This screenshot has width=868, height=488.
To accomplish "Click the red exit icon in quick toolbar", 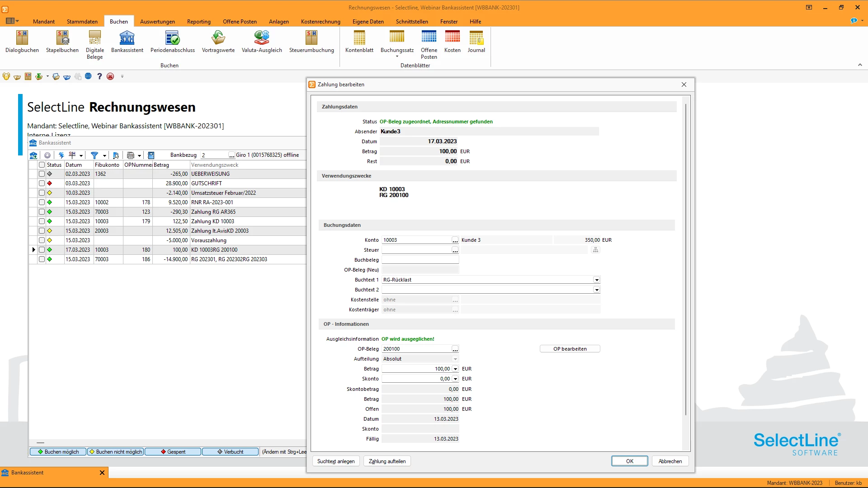I will click(110, 76).
